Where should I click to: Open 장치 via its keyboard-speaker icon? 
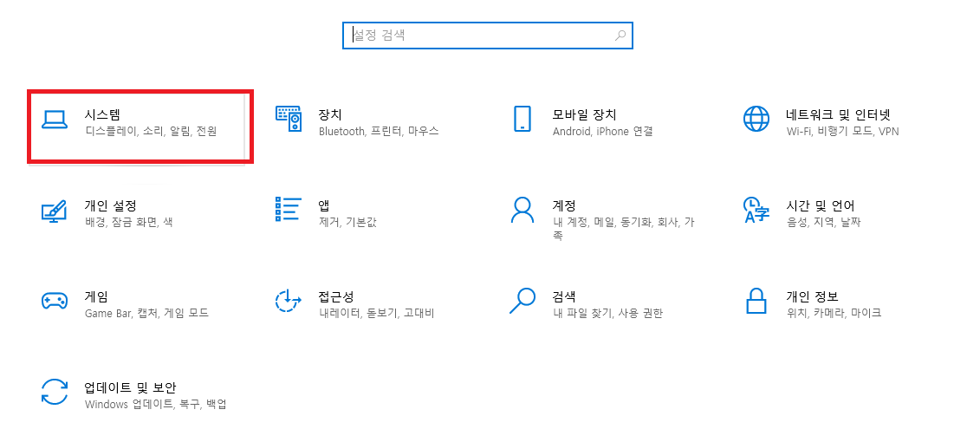289,119
